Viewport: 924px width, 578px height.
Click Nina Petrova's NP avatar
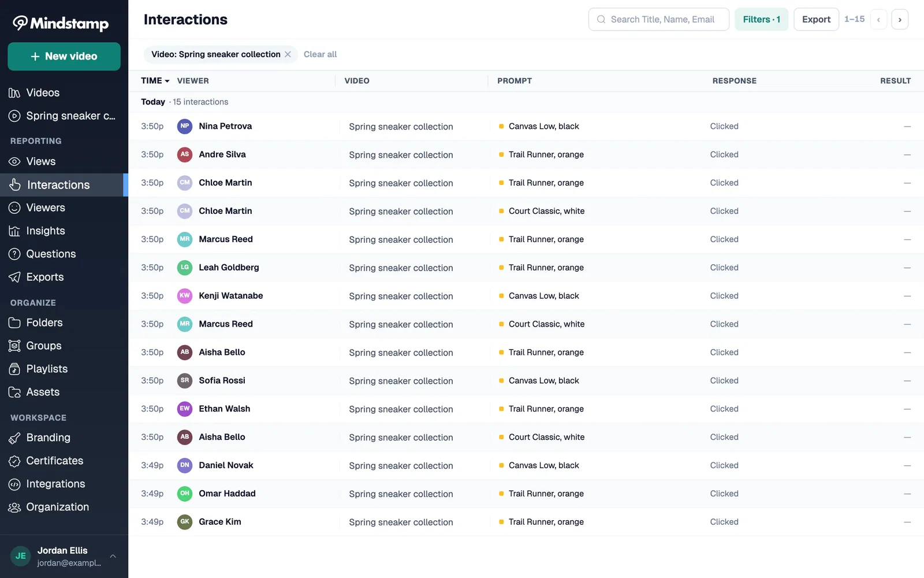(185, 126)
